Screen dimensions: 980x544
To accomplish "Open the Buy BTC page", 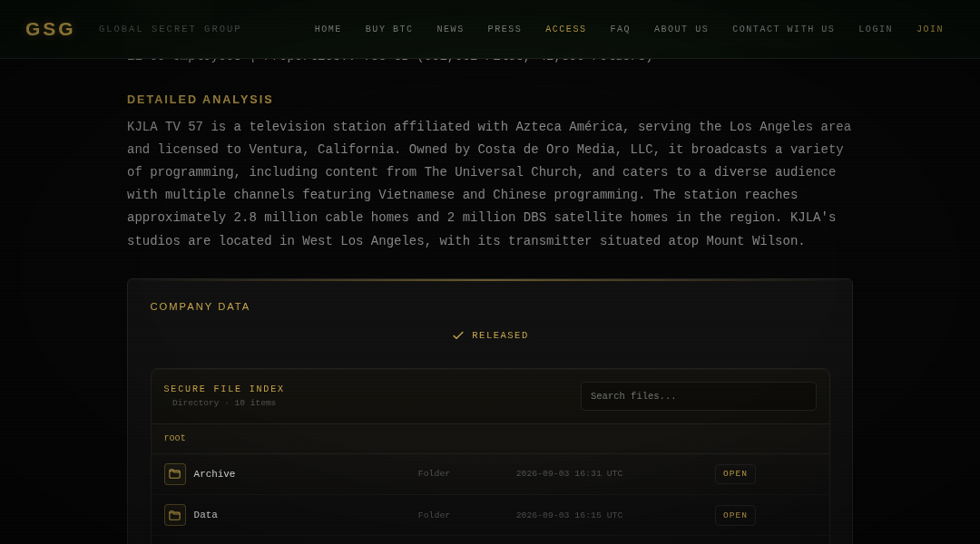I will tap(388, 29).
